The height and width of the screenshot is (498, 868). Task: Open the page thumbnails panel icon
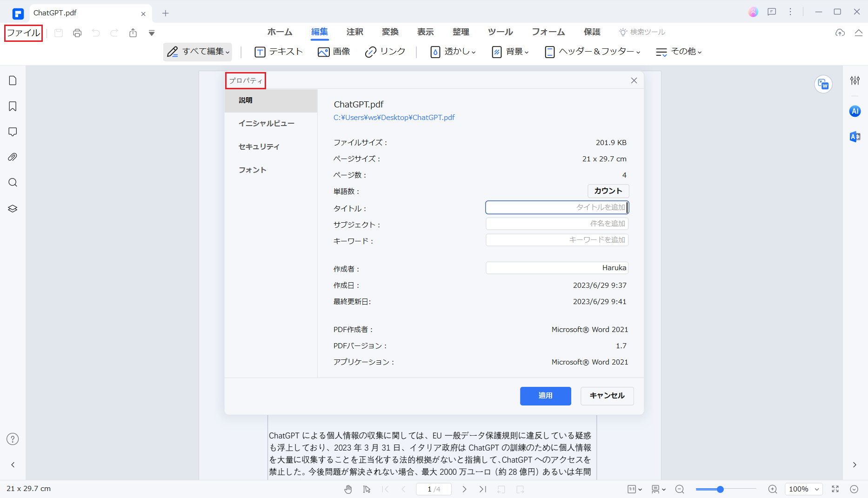(x=13, y=80)
